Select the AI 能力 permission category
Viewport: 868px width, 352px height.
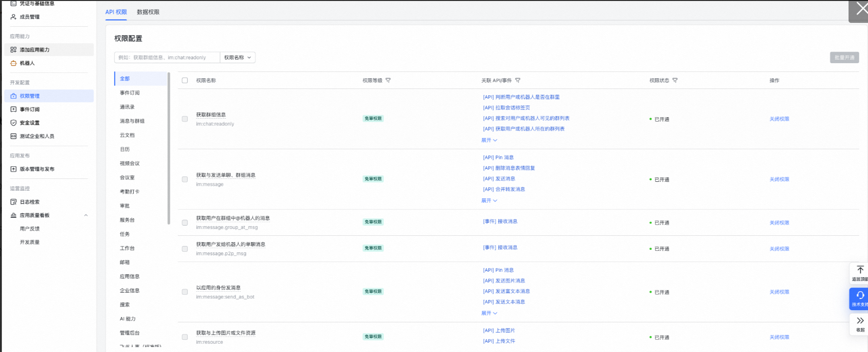point(128,319)
